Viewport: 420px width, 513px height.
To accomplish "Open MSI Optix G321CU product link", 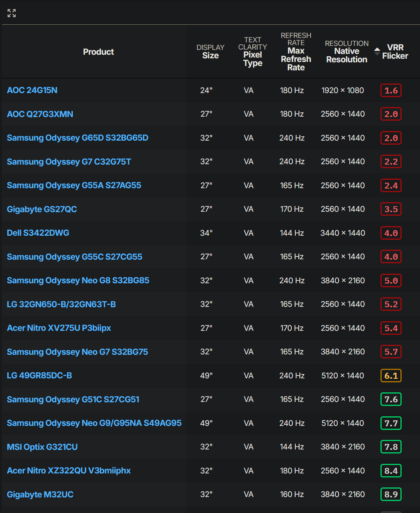I will [42, 447].
